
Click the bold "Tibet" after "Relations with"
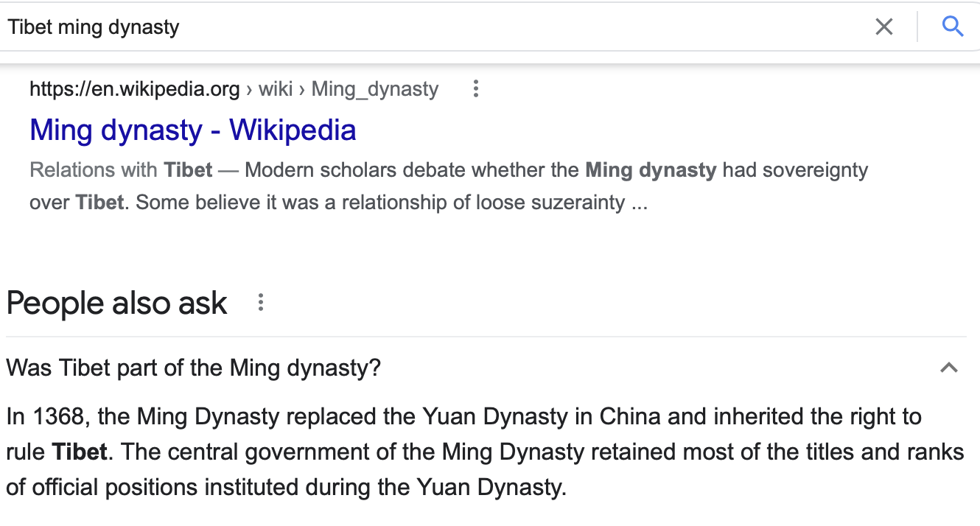pyautogui.click(x=189, y=170)
